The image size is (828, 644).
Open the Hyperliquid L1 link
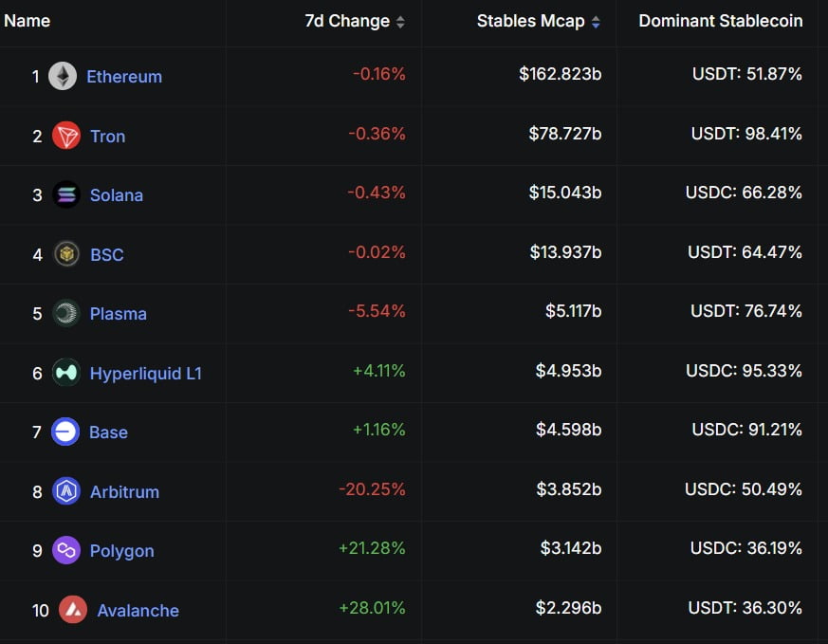coord(145,373)
